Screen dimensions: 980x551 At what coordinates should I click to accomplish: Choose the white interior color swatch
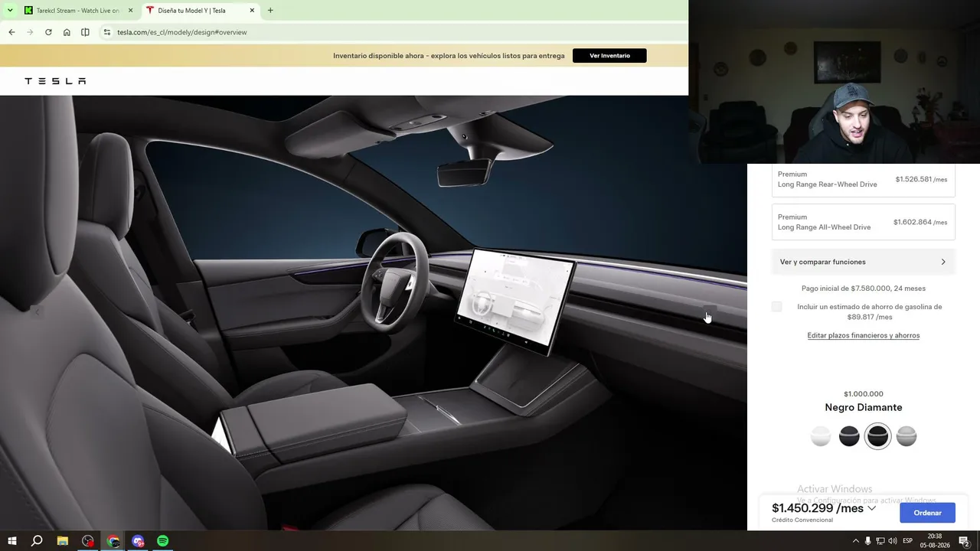click(x=821, y=436)
